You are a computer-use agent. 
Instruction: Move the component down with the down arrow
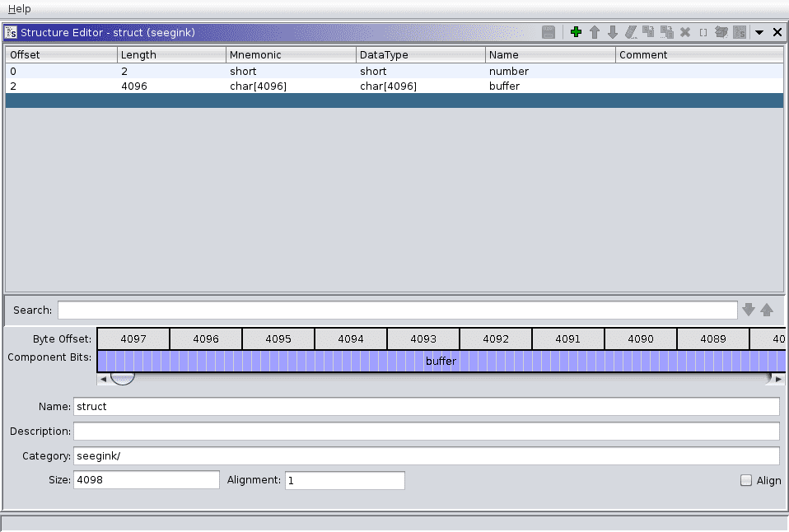point(612,32)
